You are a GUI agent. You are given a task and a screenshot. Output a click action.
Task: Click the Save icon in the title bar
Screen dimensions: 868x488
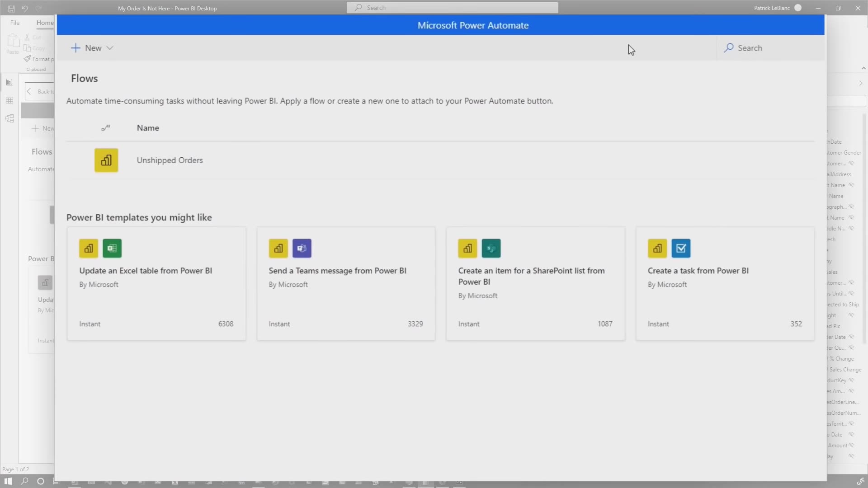click(11, 8)
